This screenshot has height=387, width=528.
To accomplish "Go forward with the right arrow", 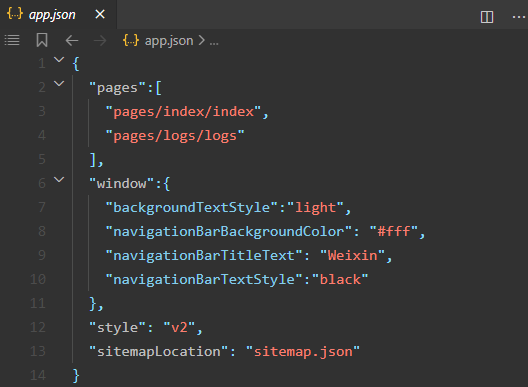I will (x=100, y=41).
